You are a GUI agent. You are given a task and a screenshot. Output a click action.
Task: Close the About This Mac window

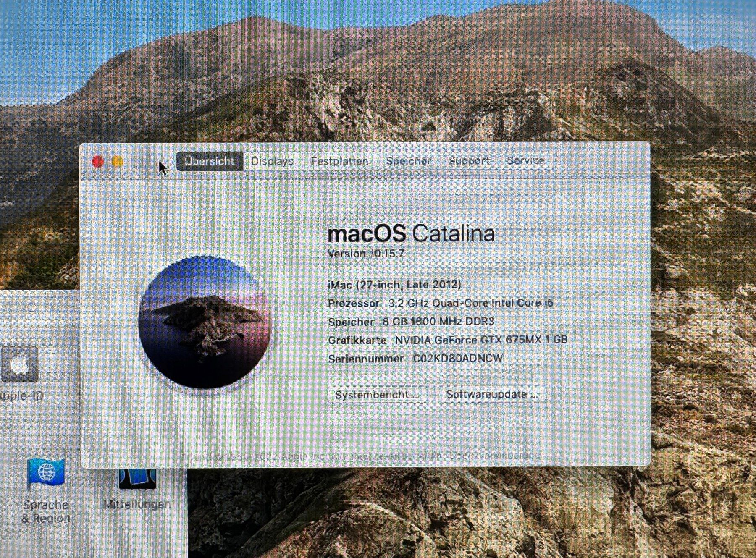[98, 162]
